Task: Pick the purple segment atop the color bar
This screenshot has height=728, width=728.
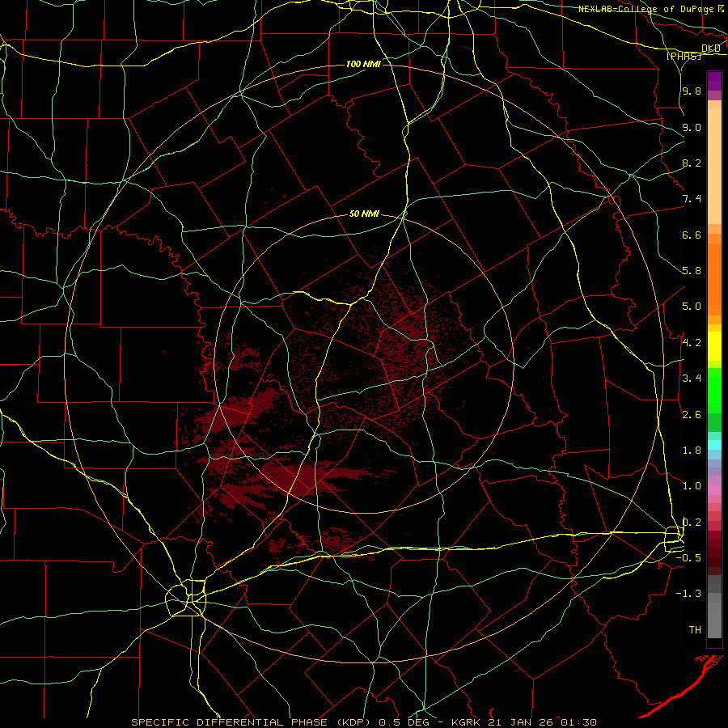Action: pyautogui.click(x=714, y=81)
